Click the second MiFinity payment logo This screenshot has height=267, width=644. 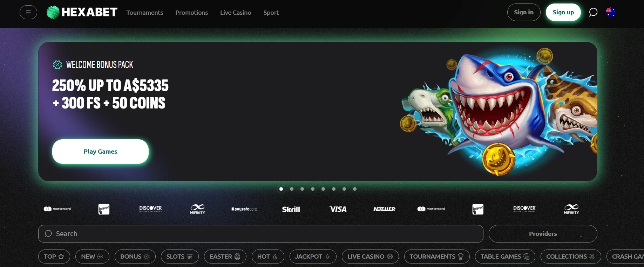coord(571,209)
